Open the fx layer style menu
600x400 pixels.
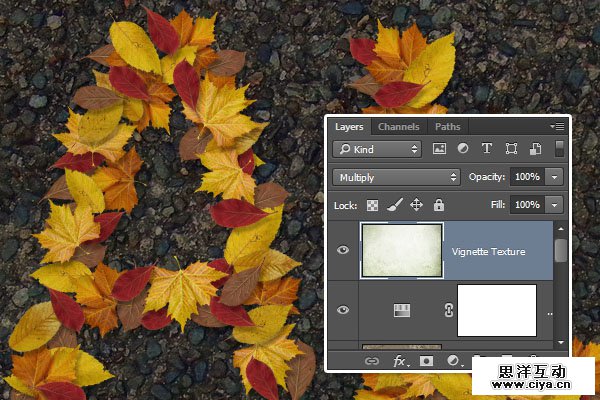400,360
